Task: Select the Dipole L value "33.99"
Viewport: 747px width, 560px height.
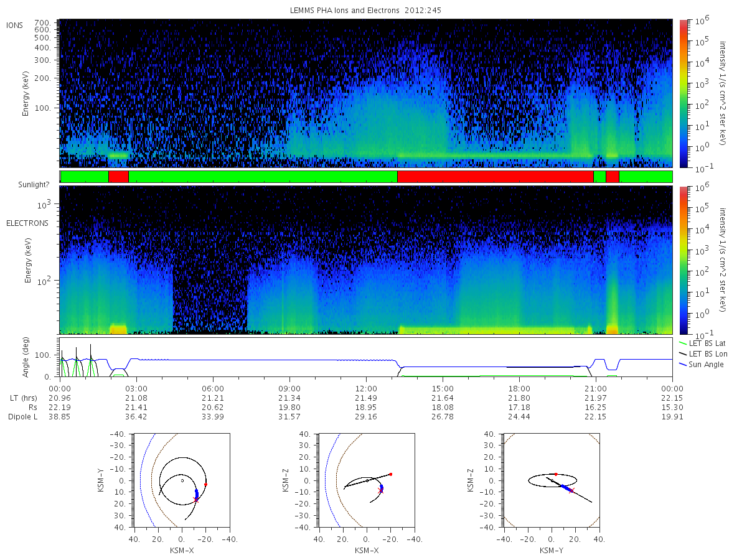Action: [213, 417]
